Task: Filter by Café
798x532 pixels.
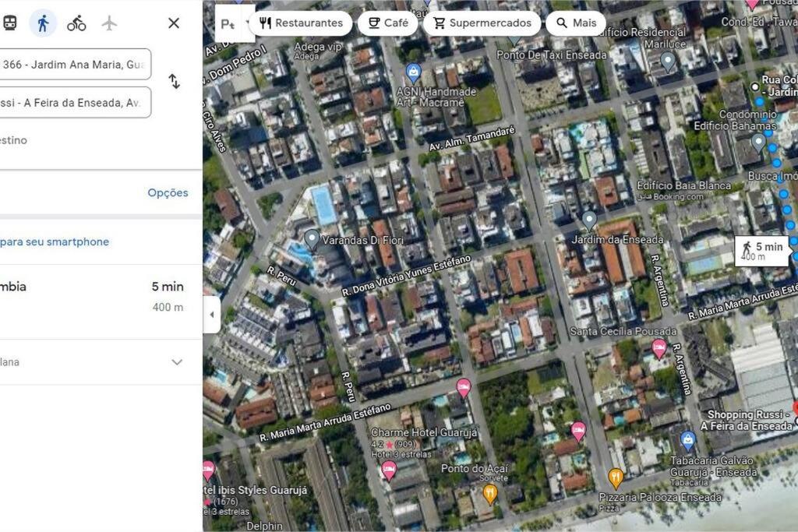Action: coord(388,23)
